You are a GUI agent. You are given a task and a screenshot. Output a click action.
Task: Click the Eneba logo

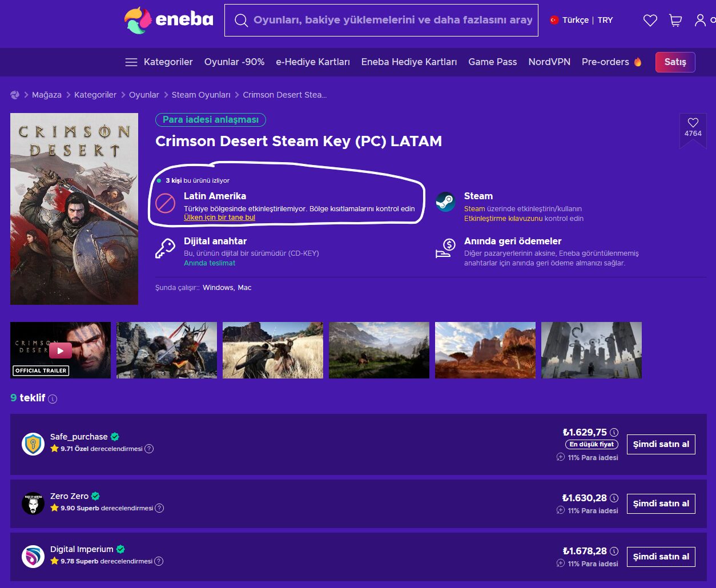pos(169,21)
